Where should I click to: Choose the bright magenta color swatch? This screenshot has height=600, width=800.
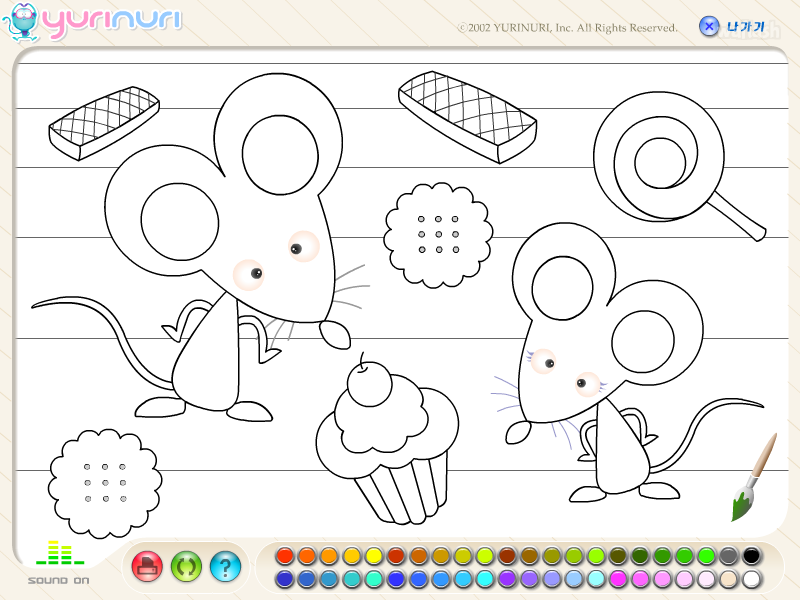[617, 579]
